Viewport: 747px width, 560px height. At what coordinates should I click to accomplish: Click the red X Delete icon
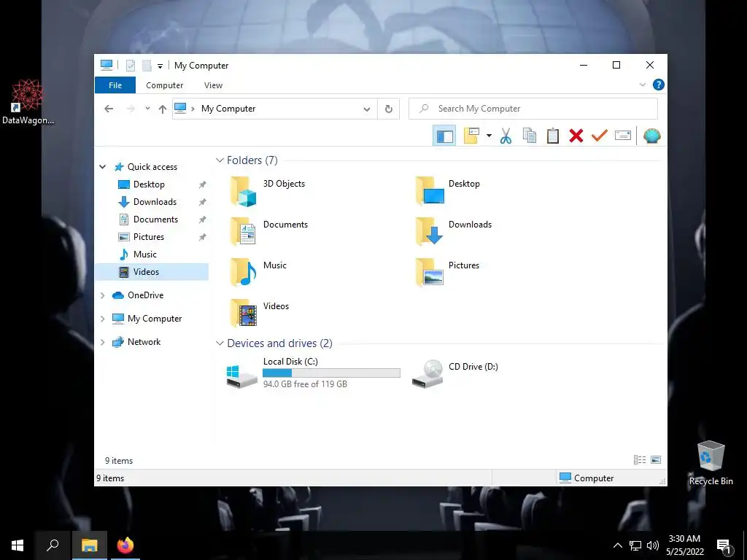(x=576, y=136)
